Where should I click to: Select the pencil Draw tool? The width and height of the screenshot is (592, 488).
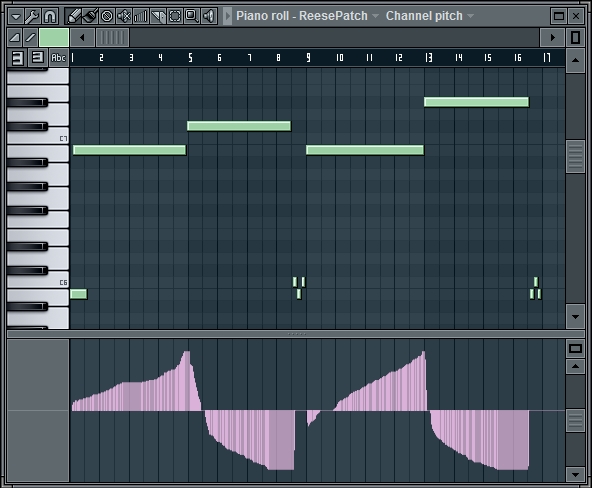(x=73, y=16)
